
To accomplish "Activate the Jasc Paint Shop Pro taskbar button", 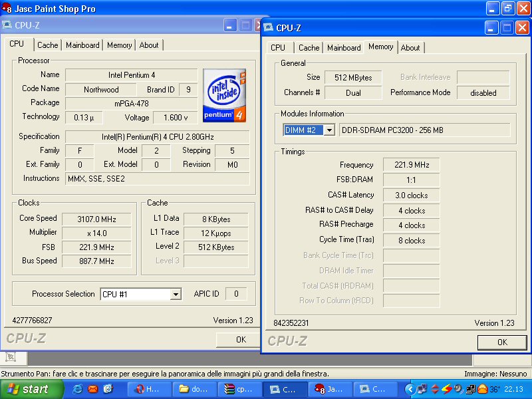I will coord(330,389).
